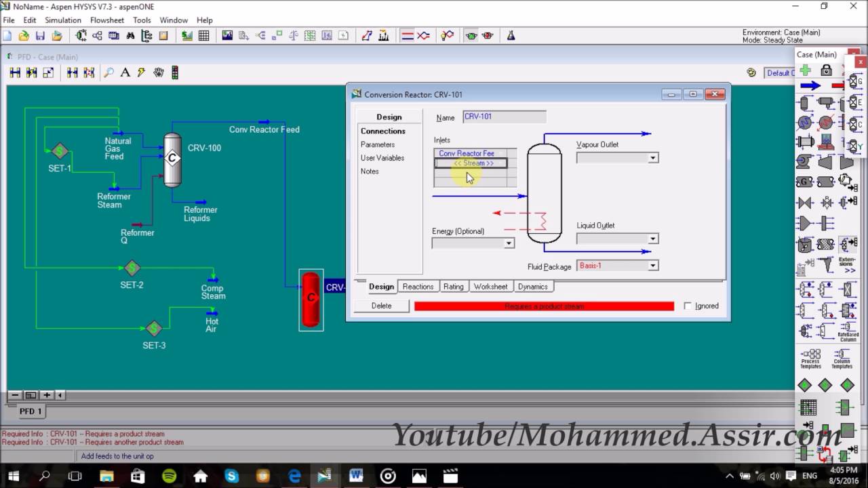Open the Word icon in taskbar

[356, 476]
